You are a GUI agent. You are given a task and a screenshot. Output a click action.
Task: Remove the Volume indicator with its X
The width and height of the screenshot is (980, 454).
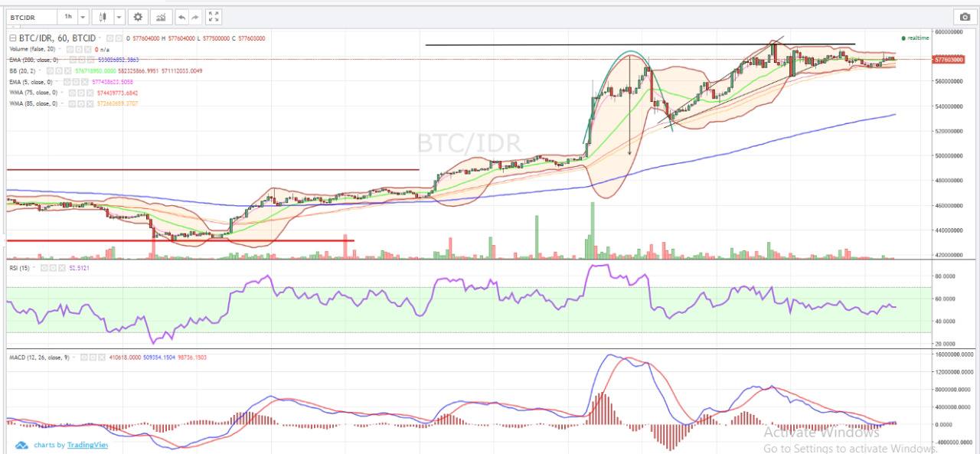click(x=87, y=49)
